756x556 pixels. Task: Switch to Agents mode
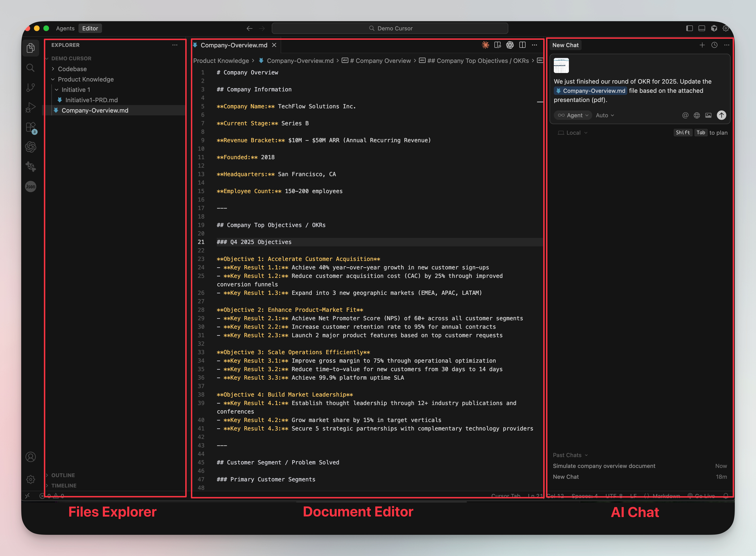coord(65,28)
